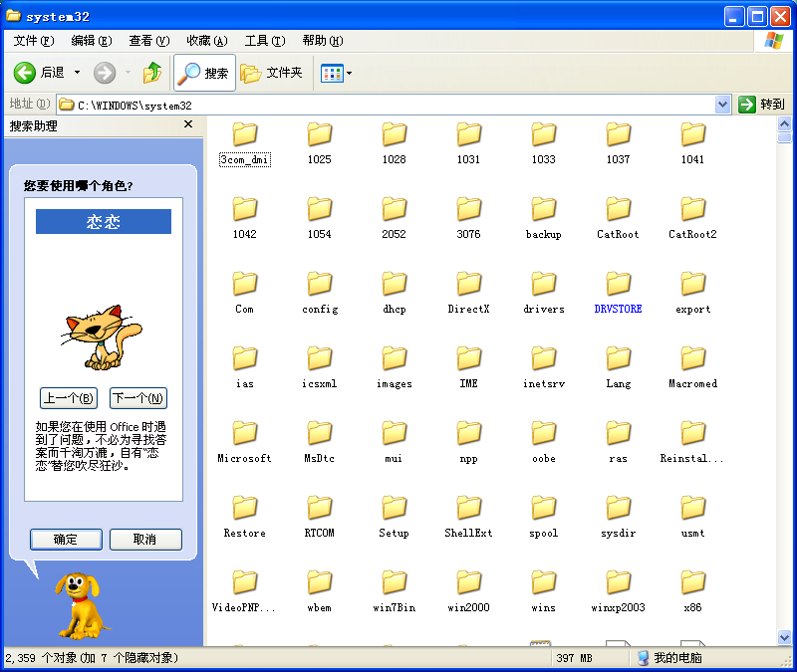Click the VideoPNP... folder name label
The width and height of the screenshot is (797, 672).
click(x=243, y=607)
